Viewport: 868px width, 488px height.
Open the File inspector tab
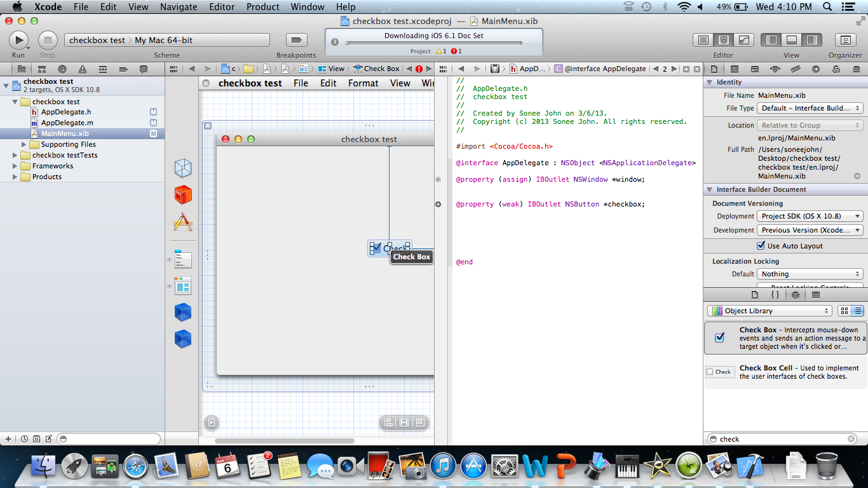pyautogui.click(x=714, y=69)
